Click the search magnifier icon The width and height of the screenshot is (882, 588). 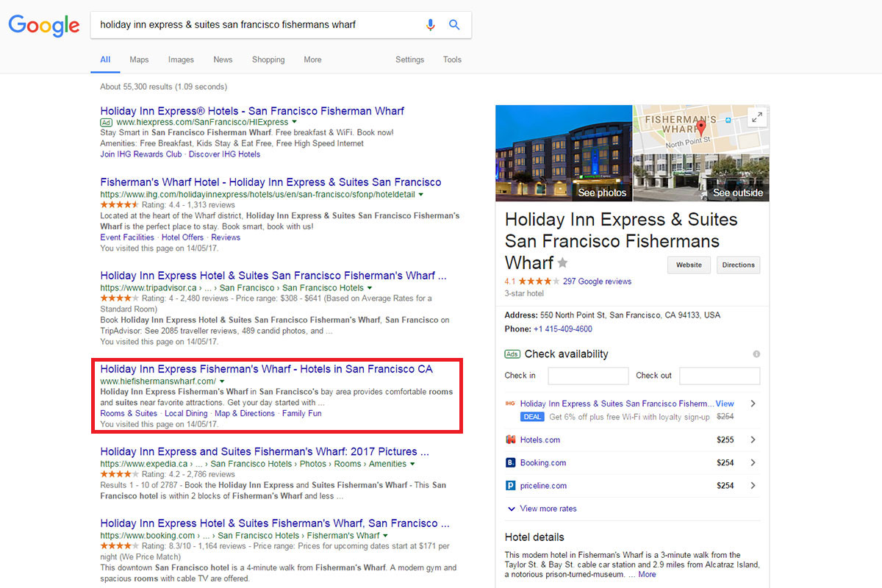pyautogui.click(x=454, y=24)
